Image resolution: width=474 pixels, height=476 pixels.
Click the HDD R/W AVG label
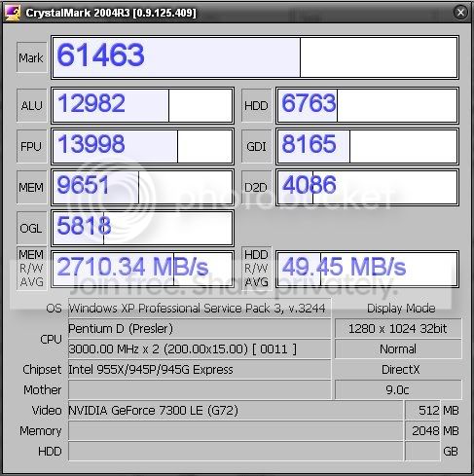pyautogui.click(x=256, y=269)
